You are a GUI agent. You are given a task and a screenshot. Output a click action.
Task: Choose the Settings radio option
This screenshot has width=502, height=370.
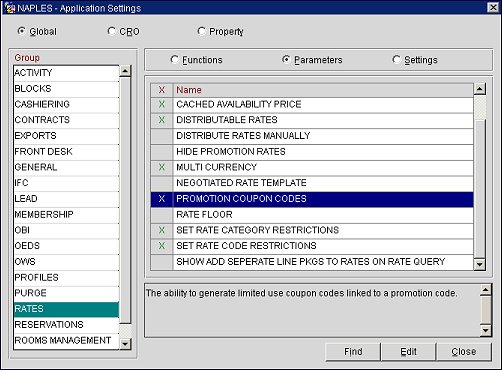pyautogui.click(x=396, y=60)
